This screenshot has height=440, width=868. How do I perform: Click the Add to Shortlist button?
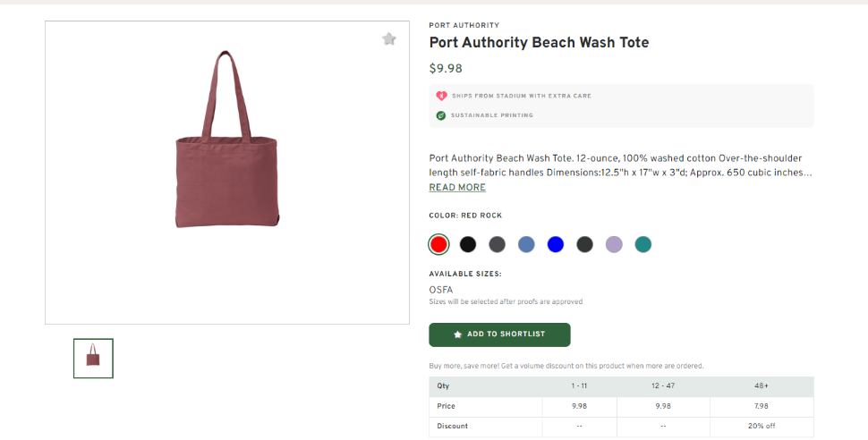[499, 334]
